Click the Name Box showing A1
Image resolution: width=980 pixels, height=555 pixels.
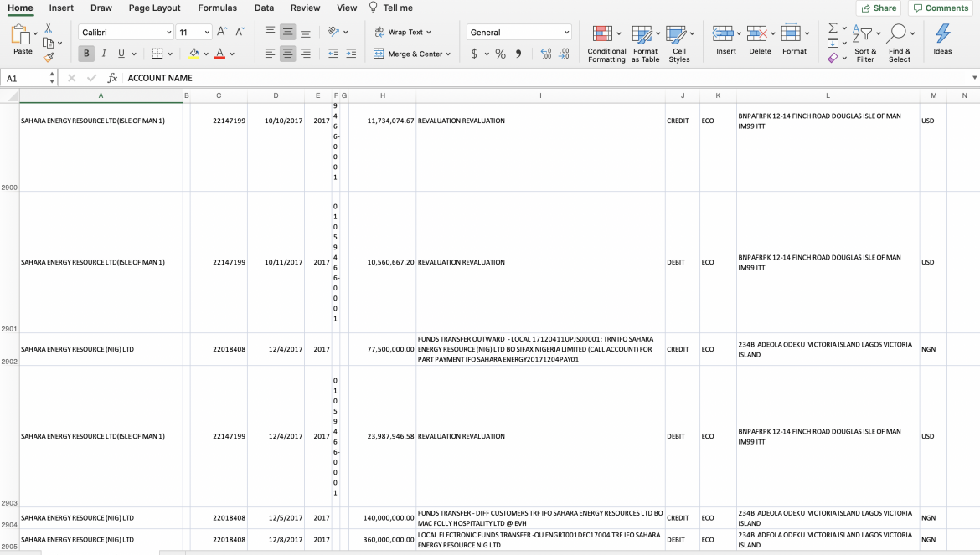[25, 78]
